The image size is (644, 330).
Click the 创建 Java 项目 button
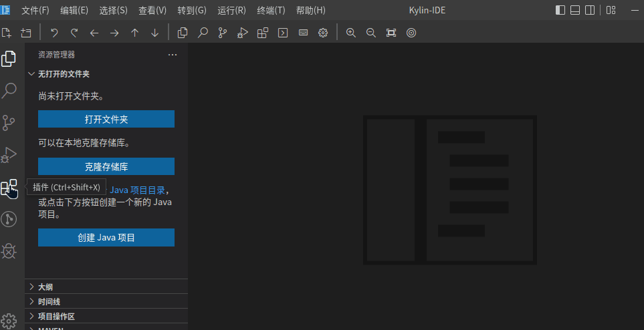pos(106,238)
